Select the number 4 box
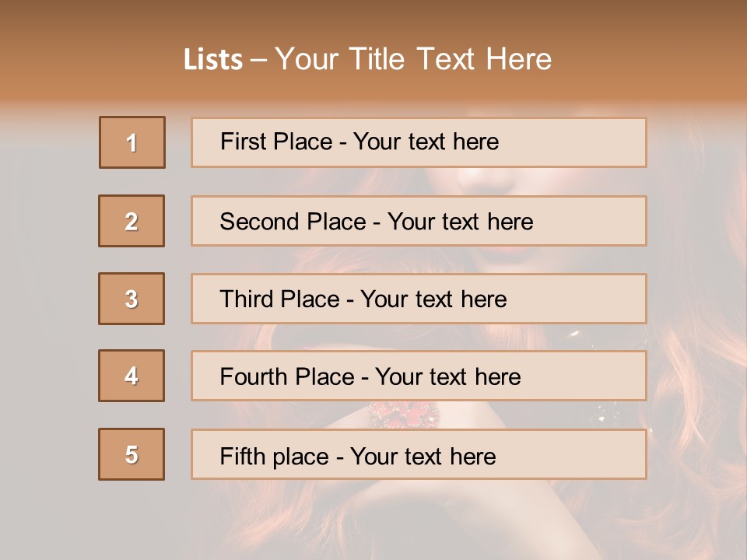 (132, 376)
